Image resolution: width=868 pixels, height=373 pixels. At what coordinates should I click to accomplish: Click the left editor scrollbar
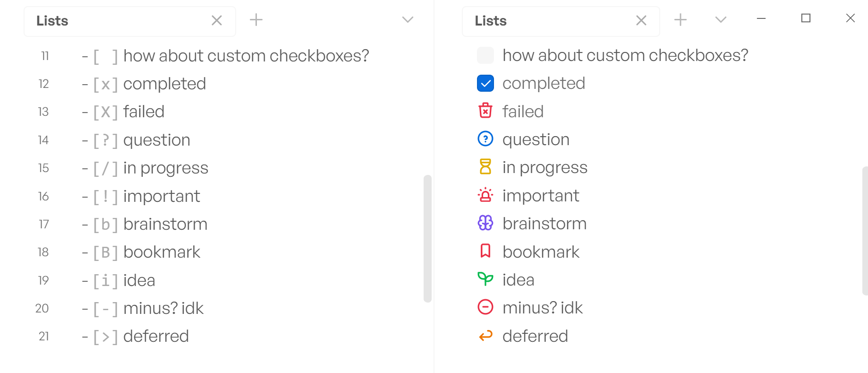point(427,238)
